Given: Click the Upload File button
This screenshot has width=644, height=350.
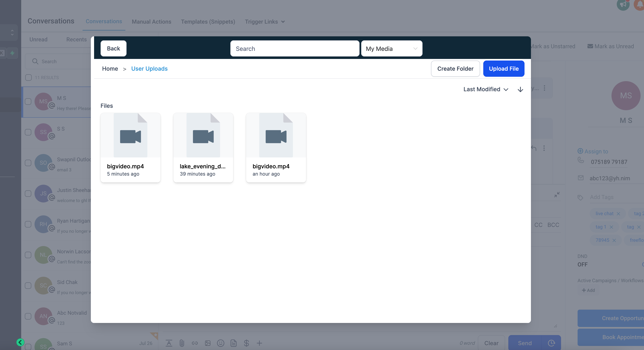Looking at the screenshot, I should (503, 68).
